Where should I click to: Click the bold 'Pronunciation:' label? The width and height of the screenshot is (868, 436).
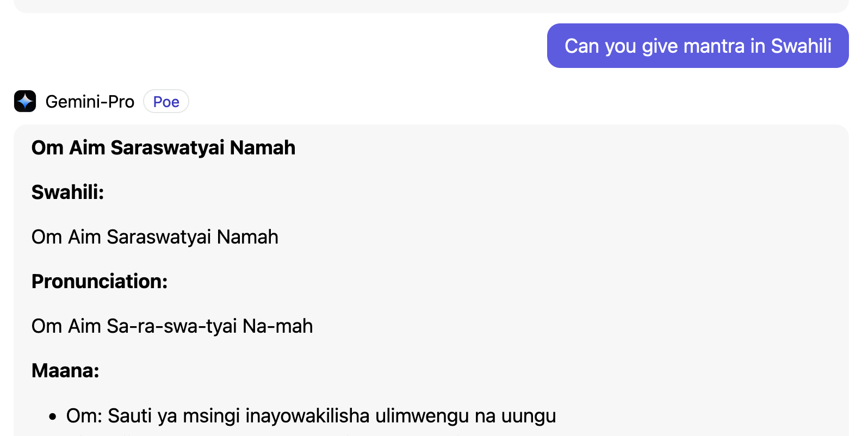pos(100,282)
